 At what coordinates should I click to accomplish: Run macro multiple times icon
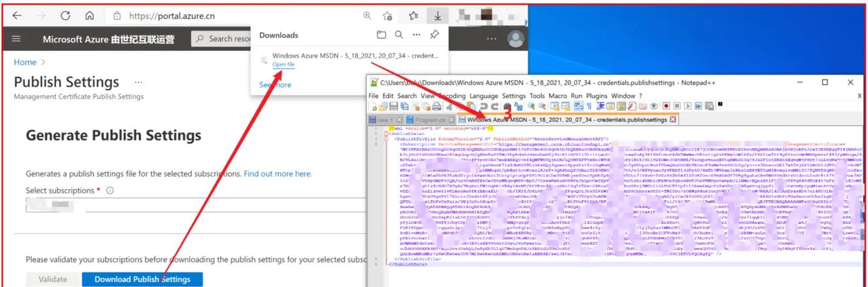coord(698,106)
